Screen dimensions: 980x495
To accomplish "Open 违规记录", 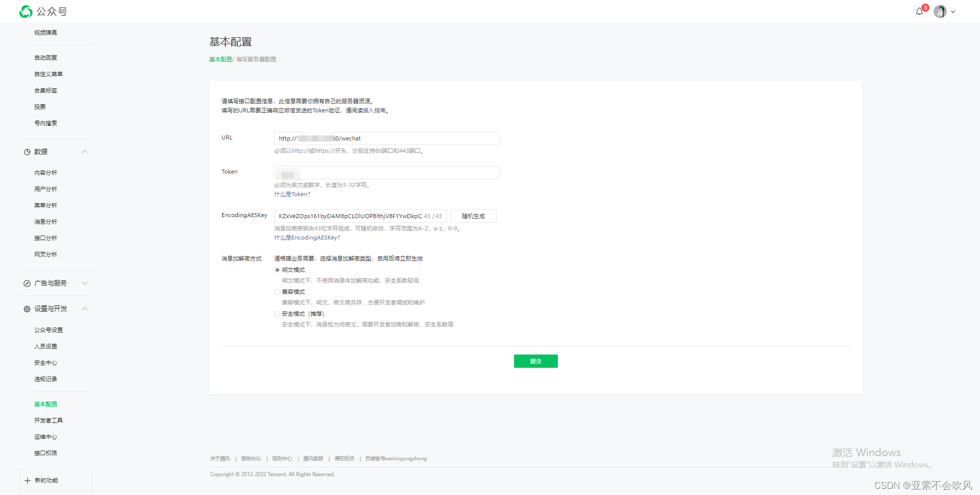I will (x=45, y=379).
